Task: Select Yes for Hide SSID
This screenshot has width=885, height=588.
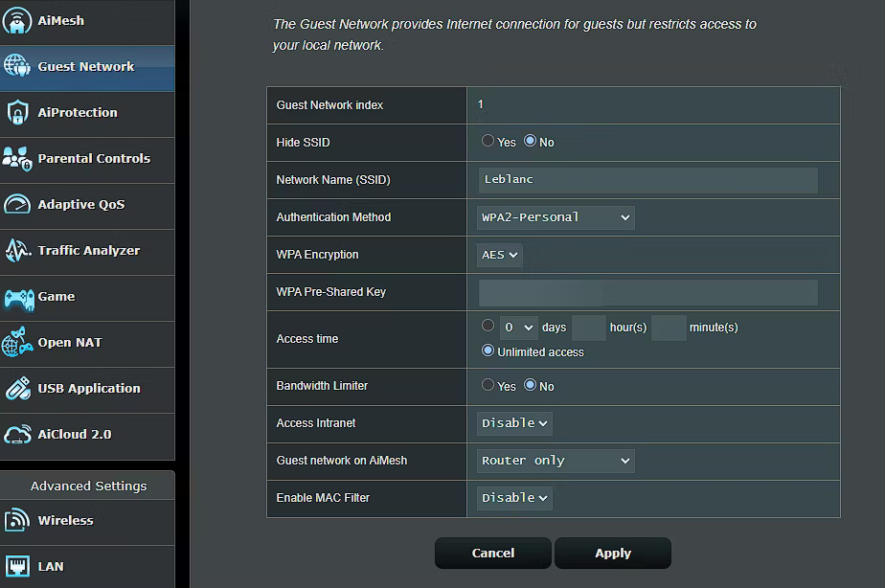Action: point(488,140)
